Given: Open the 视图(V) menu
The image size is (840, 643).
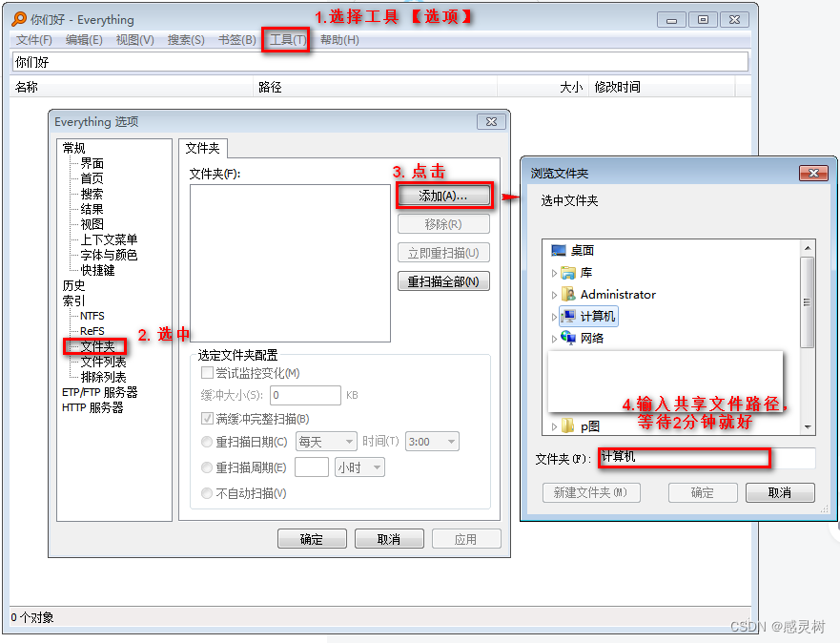Looking at the screenshot, I should click(135, 40).
